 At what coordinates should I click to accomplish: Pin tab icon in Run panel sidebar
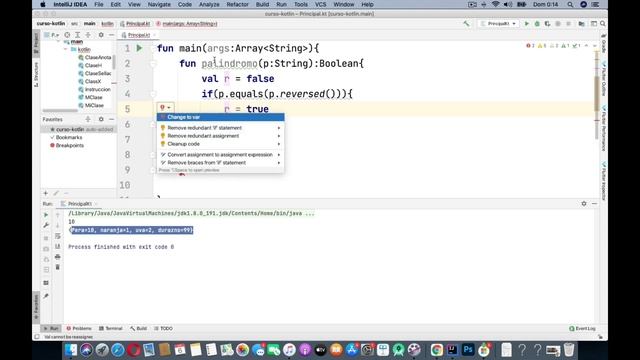point(46,296)
